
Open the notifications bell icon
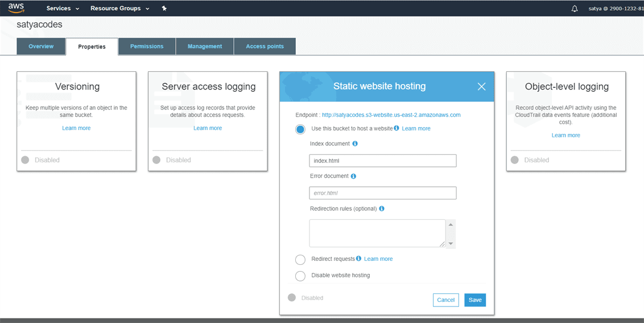click(x=575, y=9)
